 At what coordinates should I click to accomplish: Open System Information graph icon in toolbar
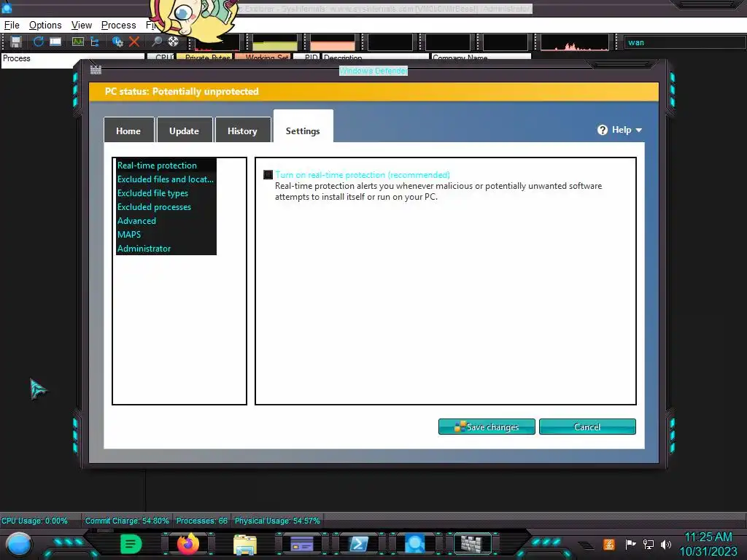pos(77,42)
